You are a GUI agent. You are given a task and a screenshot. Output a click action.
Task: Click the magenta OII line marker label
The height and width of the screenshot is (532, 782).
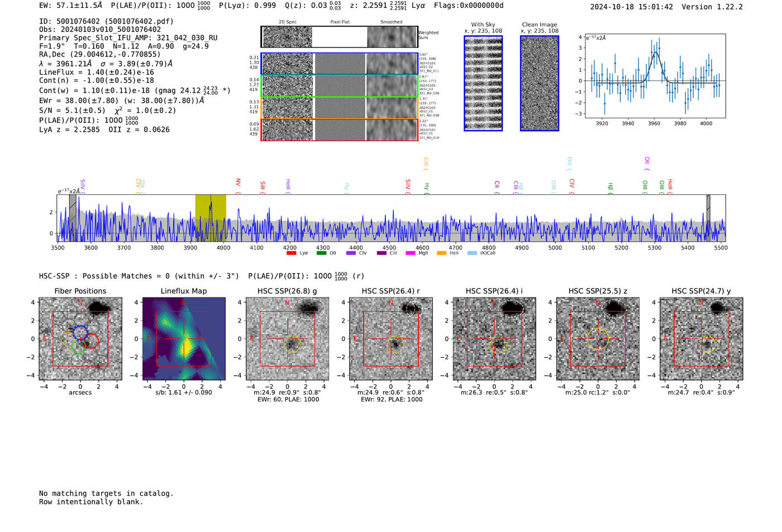[x=647, y=162]
